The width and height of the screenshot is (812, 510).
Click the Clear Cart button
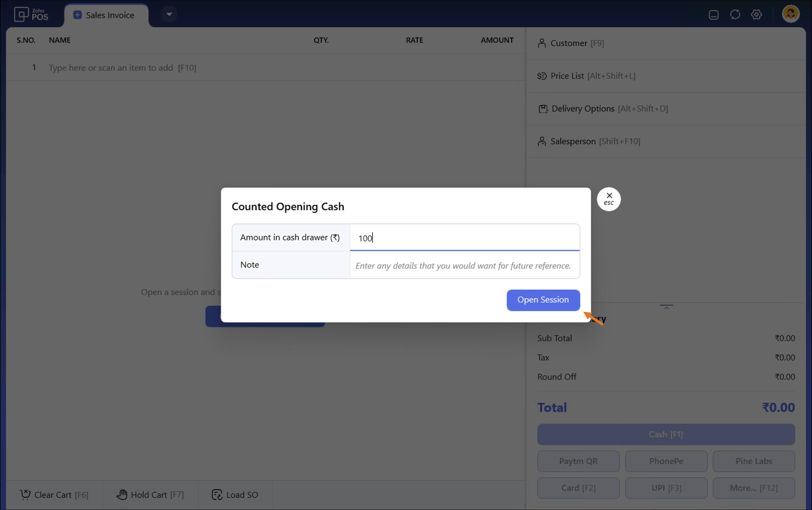click(54, 494)
